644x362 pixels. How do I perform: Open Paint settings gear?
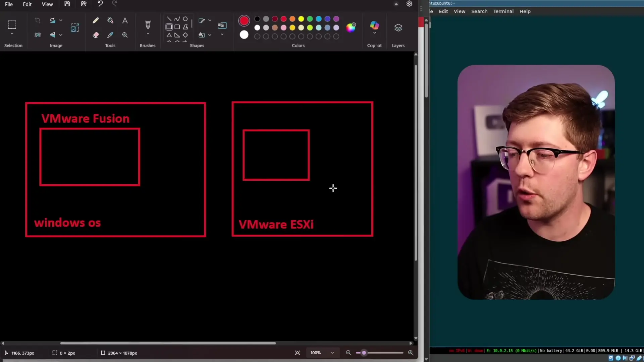409,4
